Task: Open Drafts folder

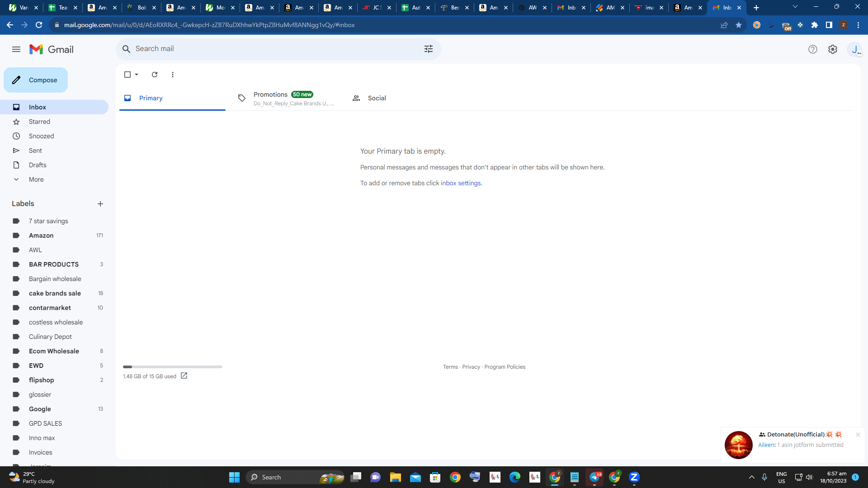Action: click(x=54, y=165)
